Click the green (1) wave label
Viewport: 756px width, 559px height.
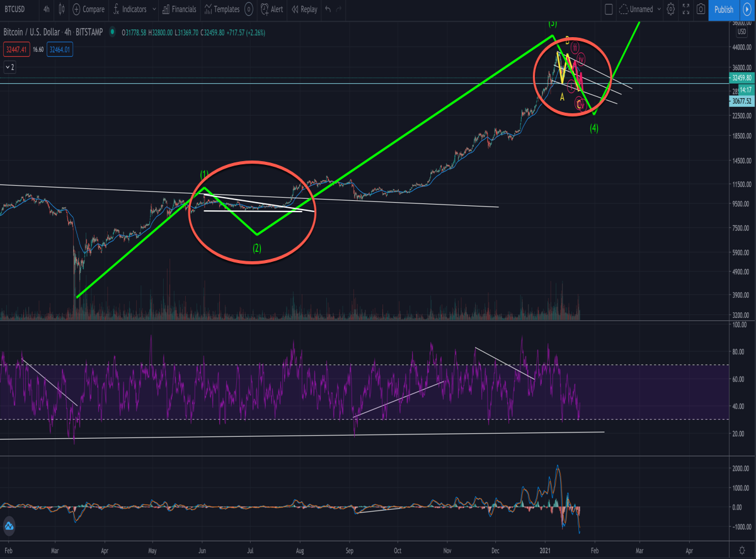click(x=204, y=174)
